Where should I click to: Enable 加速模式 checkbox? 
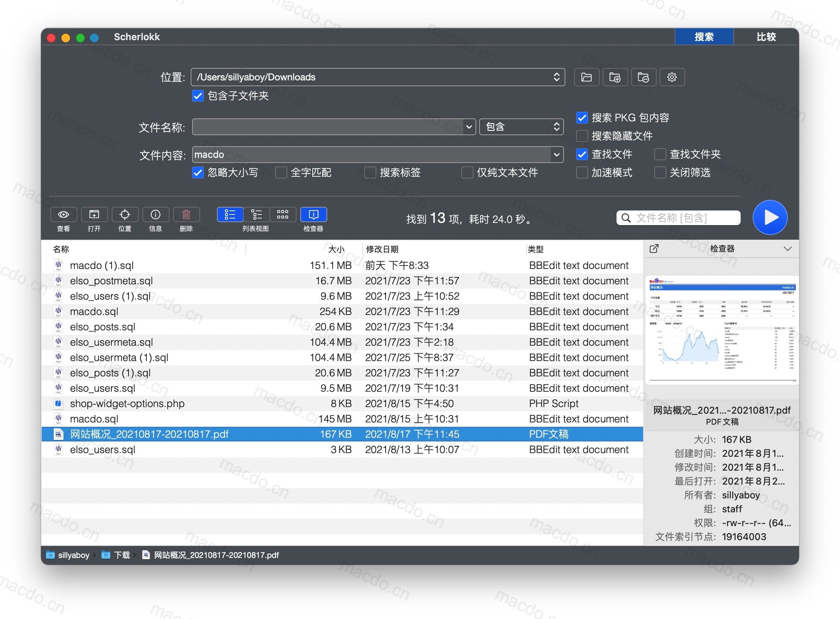[x=581, y=172]
